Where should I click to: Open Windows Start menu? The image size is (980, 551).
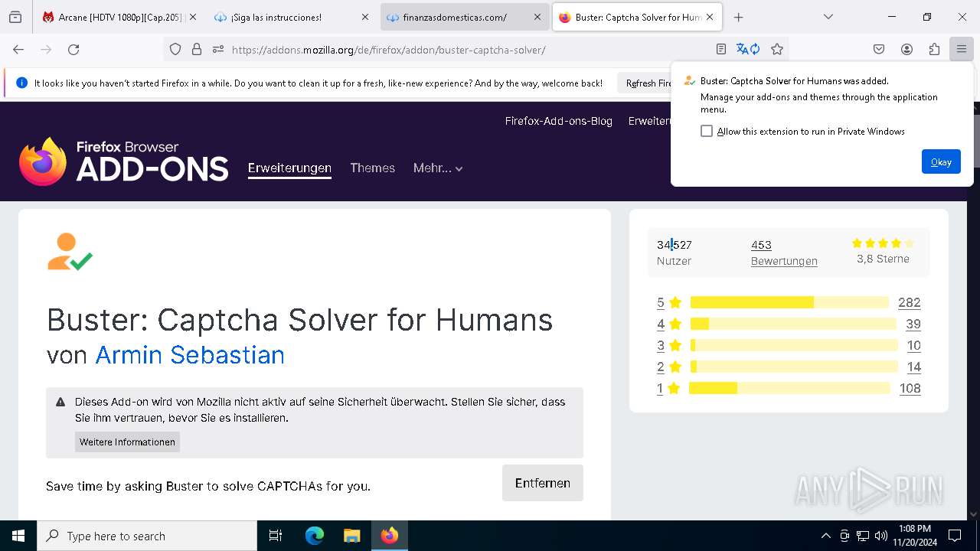pyautogui.click(x=18, y=536)
